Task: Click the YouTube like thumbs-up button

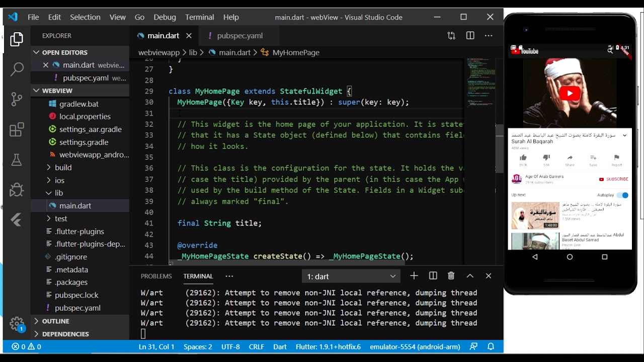Action: 523,158
